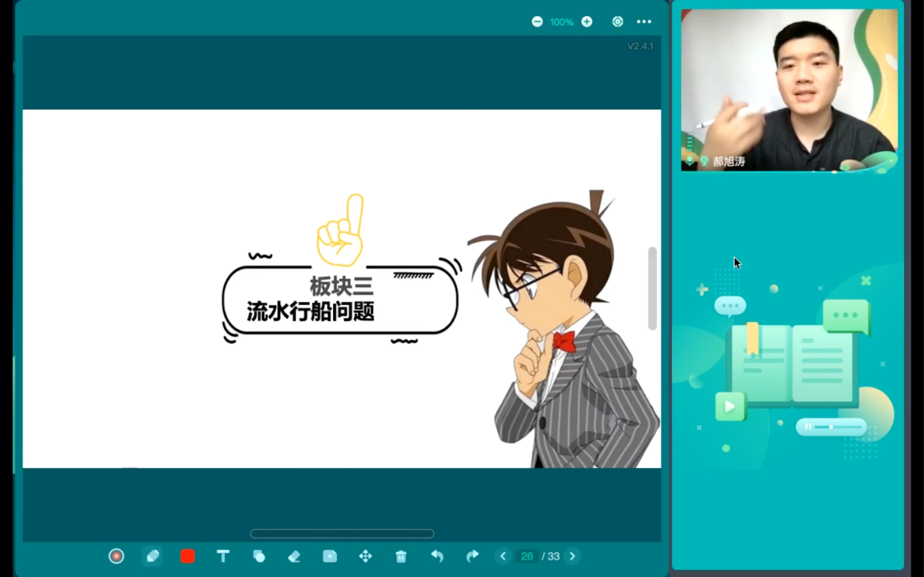This screenshot has width=924, height=577.
Task: Click the zoom out minus icon
Action: coord(537,22)
